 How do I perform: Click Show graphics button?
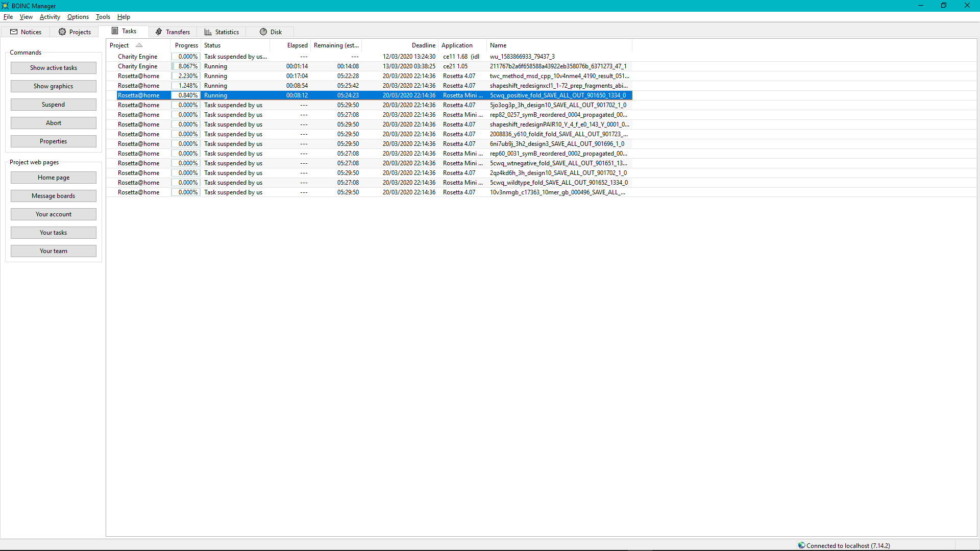tap(54, 86)
